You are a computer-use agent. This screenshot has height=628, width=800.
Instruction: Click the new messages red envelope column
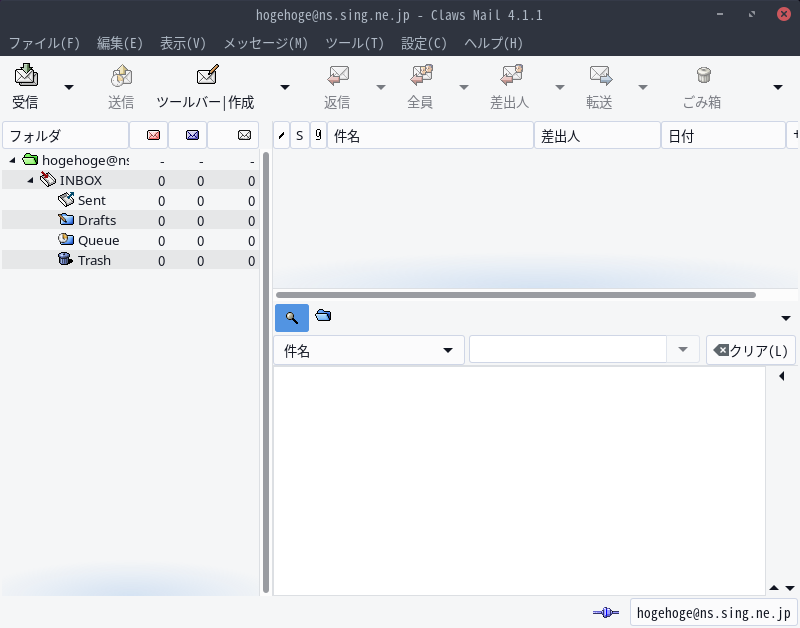tap(149, 135)
